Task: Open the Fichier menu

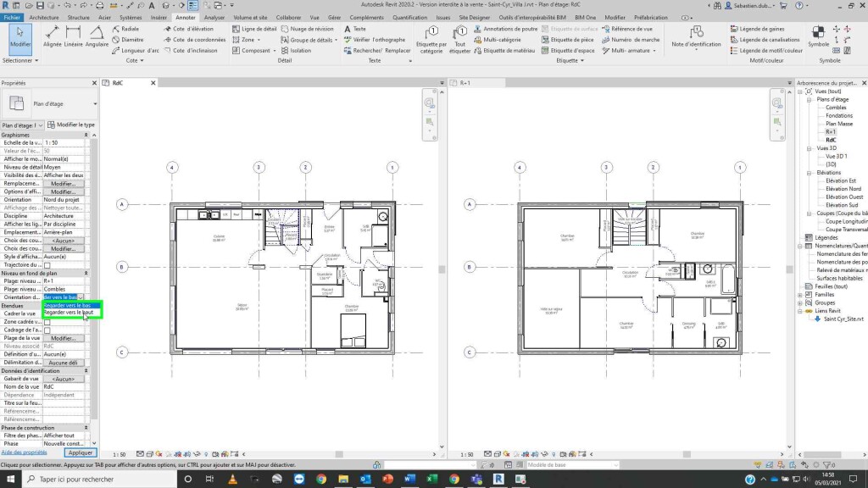Action: [12, 17]
